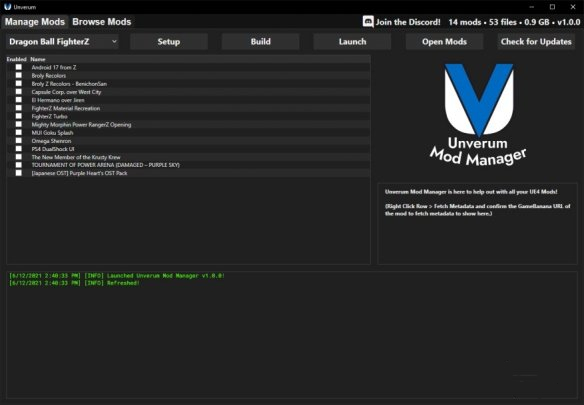Enable the Android 17 from Z mod checkbox

coord(19,67)
